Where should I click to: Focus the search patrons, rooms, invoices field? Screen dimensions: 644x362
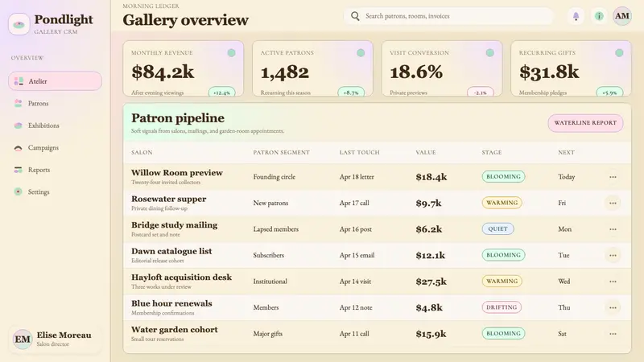[448, 16]
